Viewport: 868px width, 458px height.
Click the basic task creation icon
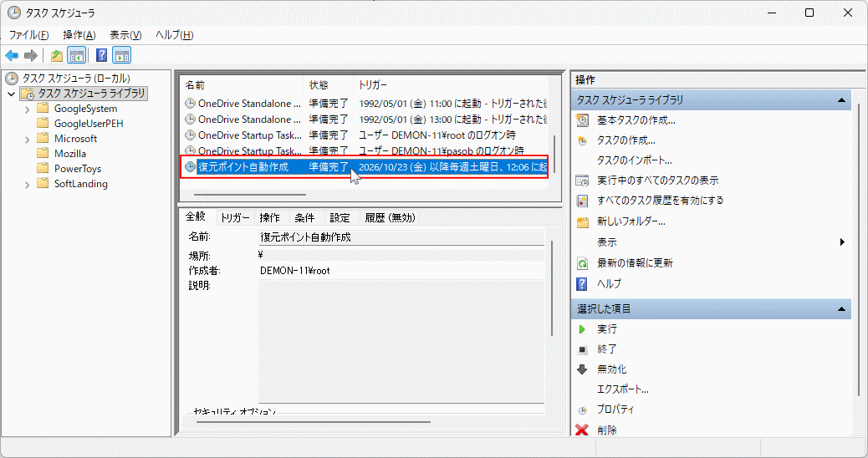(x=582, y=120)
